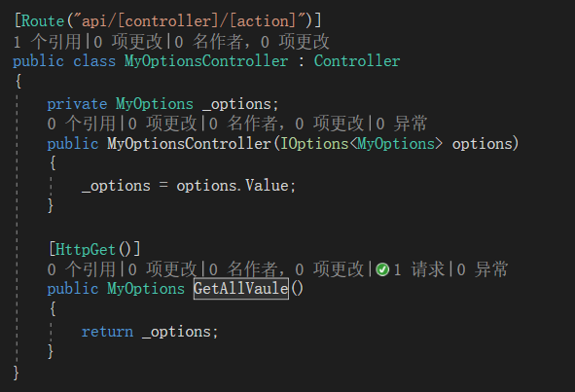Click the Controller base class identifier
This screenshot has width=575, height=392.
357,61
